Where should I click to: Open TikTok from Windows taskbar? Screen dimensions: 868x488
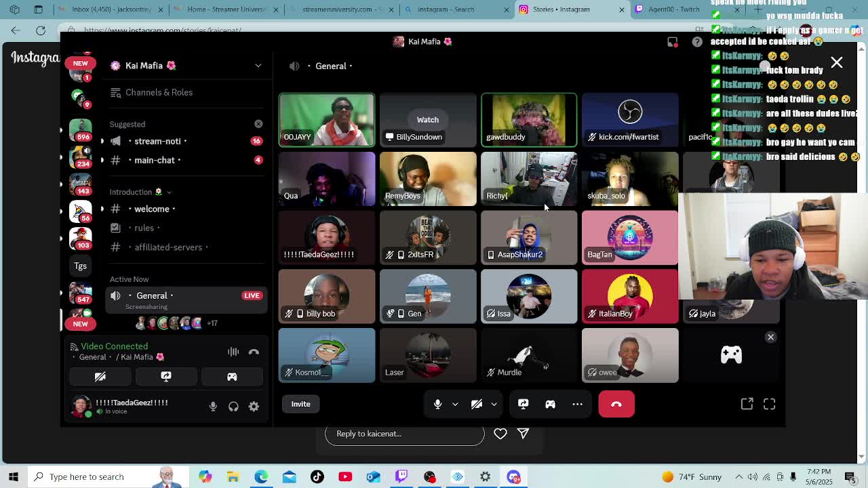tap(317, 476)
